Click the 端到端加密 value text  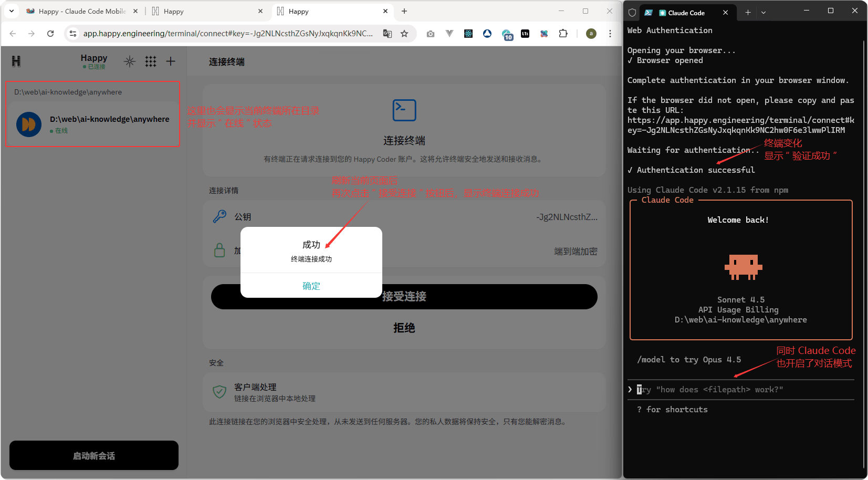576,252
